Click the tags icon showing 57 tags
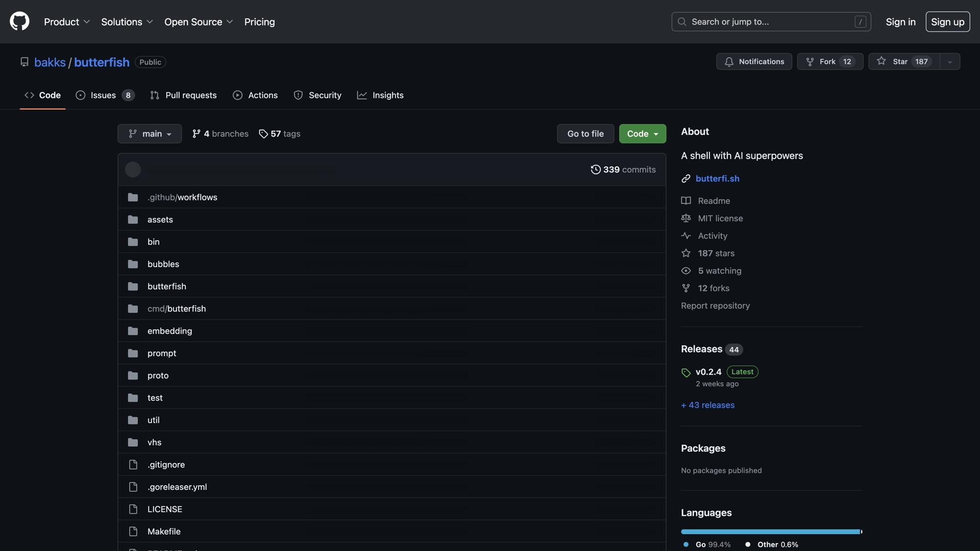Screen dimensions: 980x551 click(263, 134)
